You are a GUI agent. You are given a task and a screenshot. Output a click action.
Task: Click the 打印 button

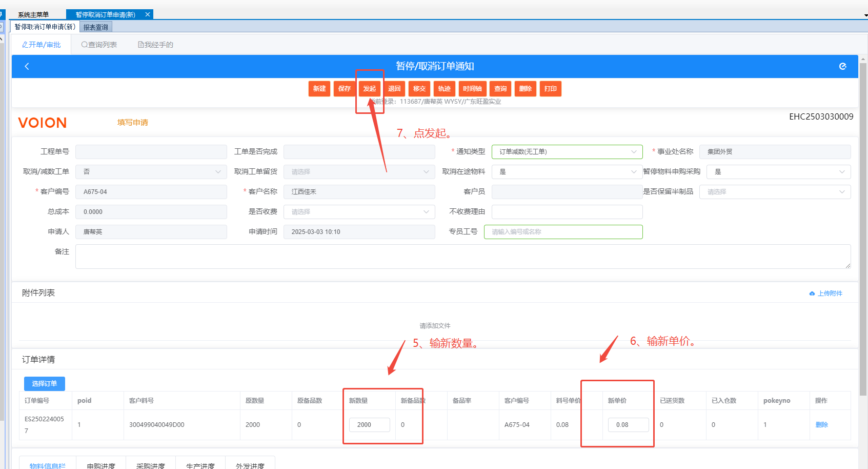[x=551, y=89]
